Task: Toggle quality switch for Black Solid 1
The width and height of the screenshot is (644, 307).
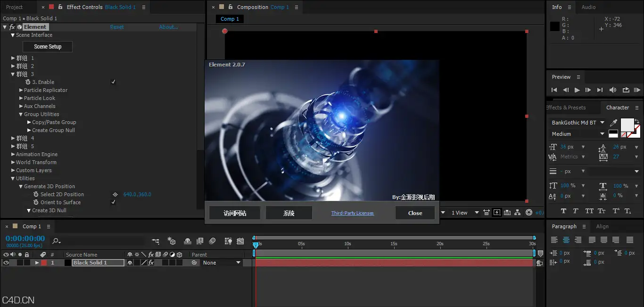Action: coord(144,263)
